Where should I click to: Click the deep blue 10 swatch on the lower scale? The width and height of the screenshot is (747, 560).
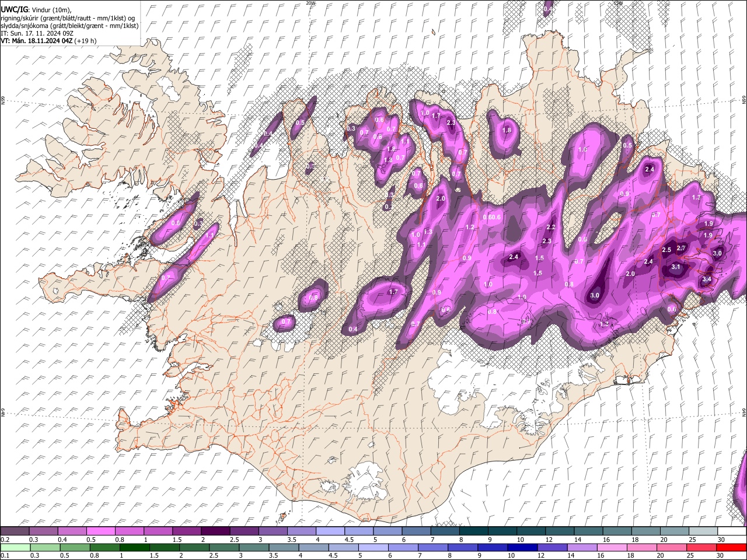(x=522, y=547)
